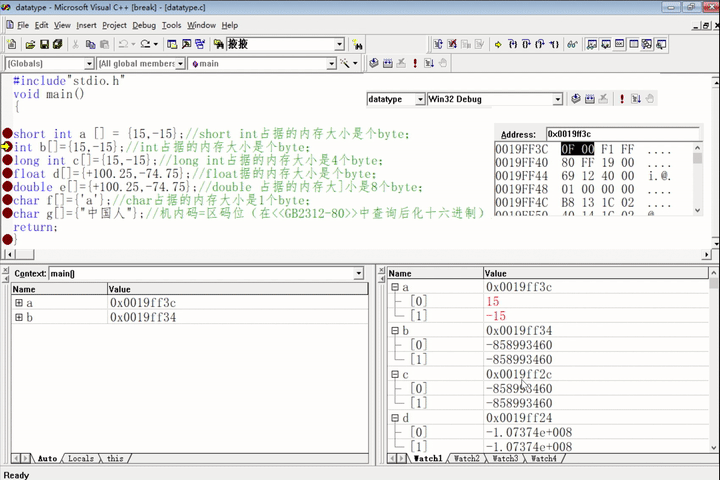Open the (Globals) class dropdown
The height and width of the screenshot is (480, 720).
[89, 64]
